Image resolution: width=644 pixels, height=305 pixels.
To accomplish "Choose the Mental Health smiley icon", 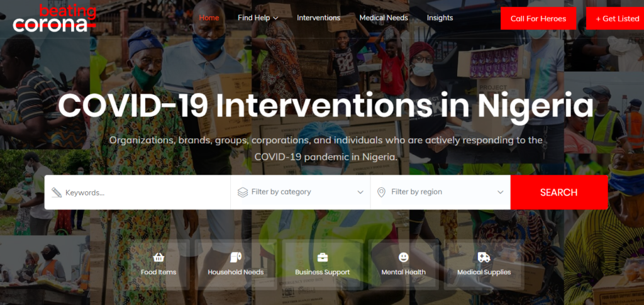I will [404, 257].
